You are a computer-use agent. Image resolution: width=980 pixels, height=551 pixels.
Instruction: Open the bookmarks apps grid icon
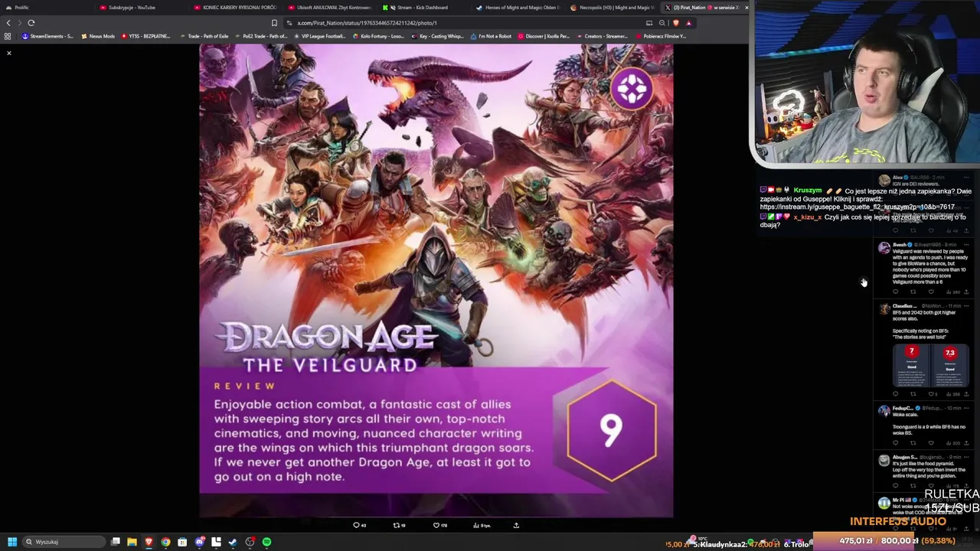tap(8, 36)
